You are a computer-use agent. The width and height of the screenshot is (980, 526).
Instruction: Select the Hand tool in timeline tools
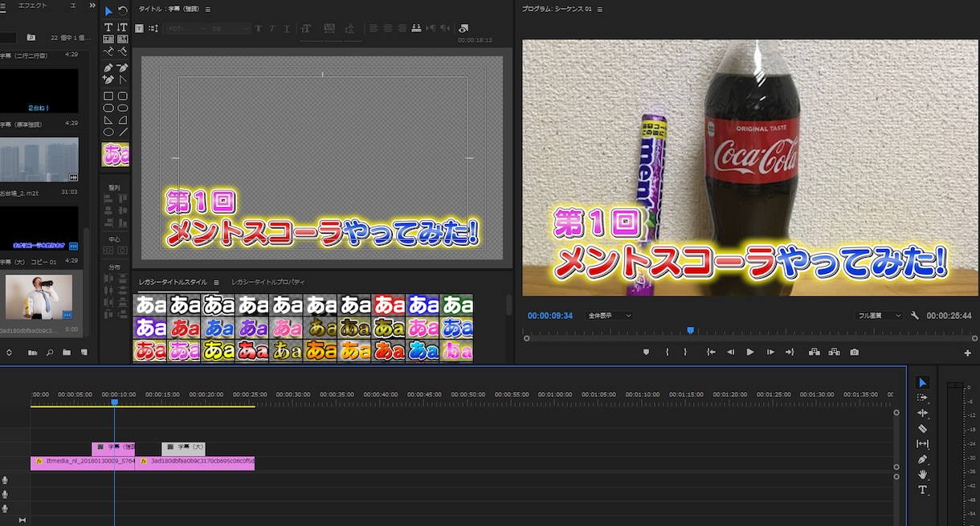click(x=922, y=475)
